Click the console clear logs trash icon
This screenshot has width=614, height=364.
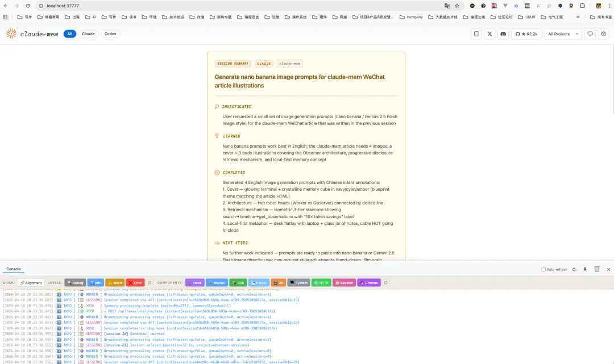[597, 269]
